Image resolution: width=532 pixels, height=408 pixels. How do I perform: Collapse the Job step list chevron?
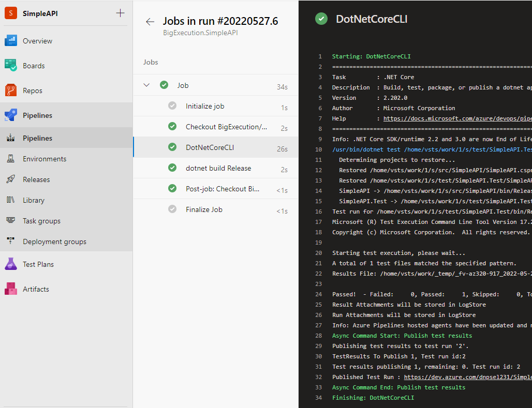point(146,85)
